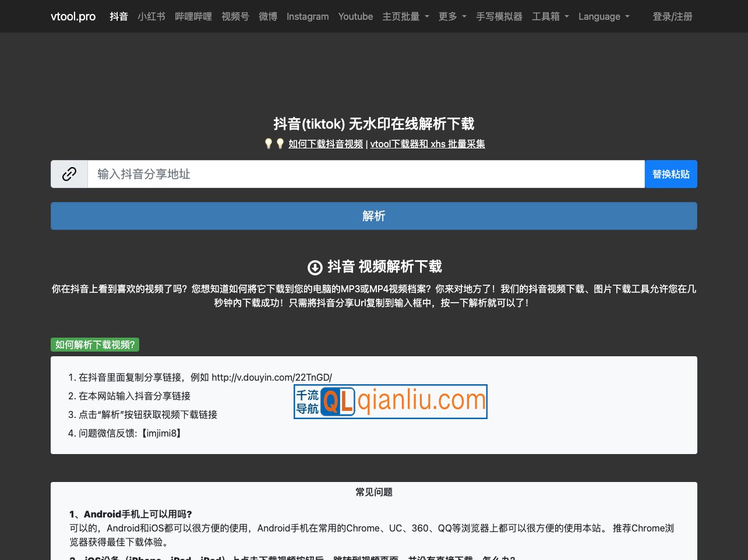Select the 哔哩哔哩 menu item
Screen dimensions: 748x560
click(x=193, y=16)
